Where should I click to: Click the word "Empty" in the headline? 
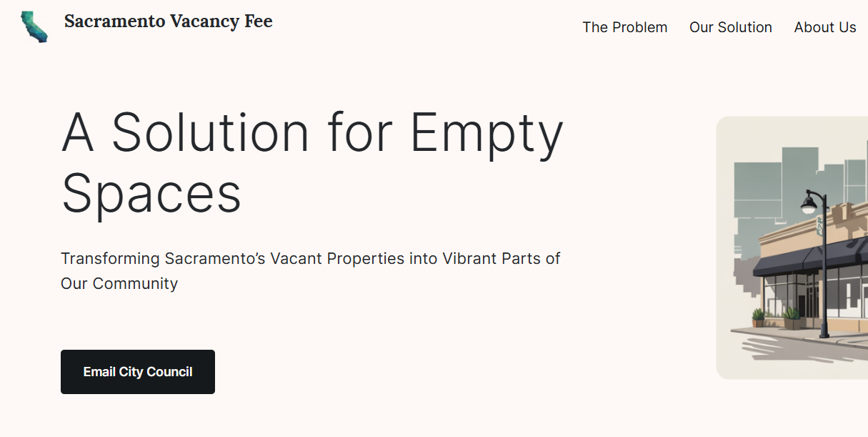click(x=487, y=134)
